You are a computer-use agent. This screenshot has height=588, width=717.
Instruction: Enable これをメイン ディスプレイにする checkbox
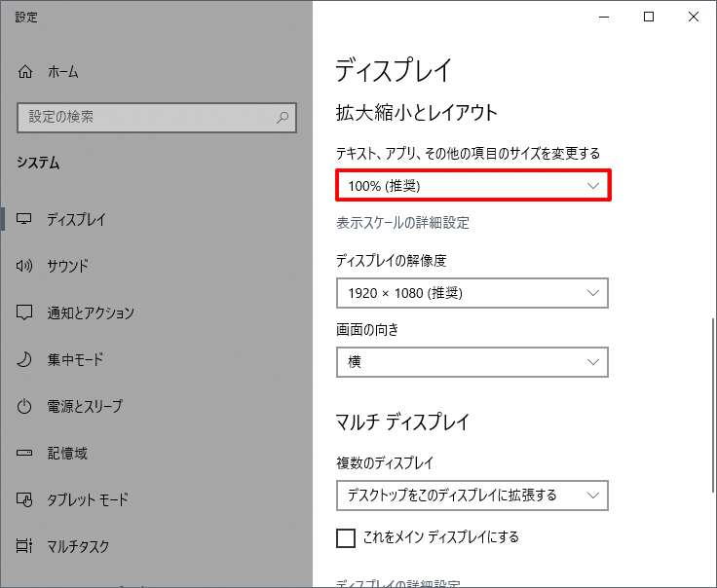[x=345, y=537]
